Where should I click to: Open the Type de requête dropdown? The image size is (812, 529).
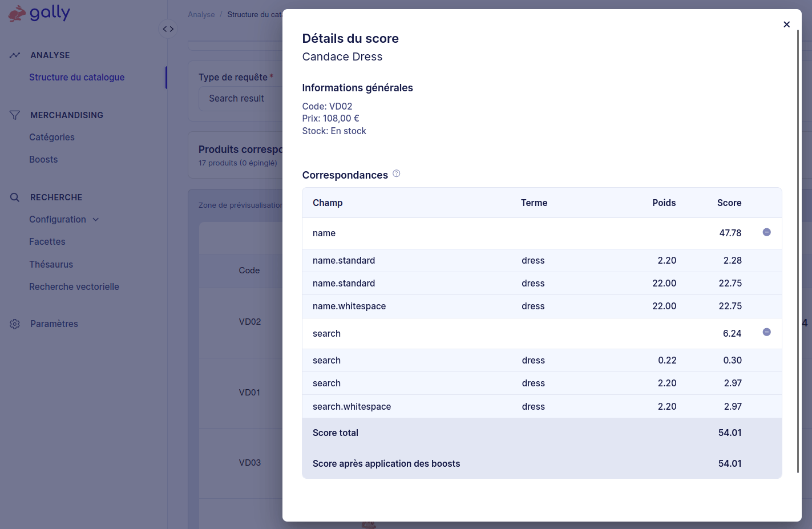(240, 99)
